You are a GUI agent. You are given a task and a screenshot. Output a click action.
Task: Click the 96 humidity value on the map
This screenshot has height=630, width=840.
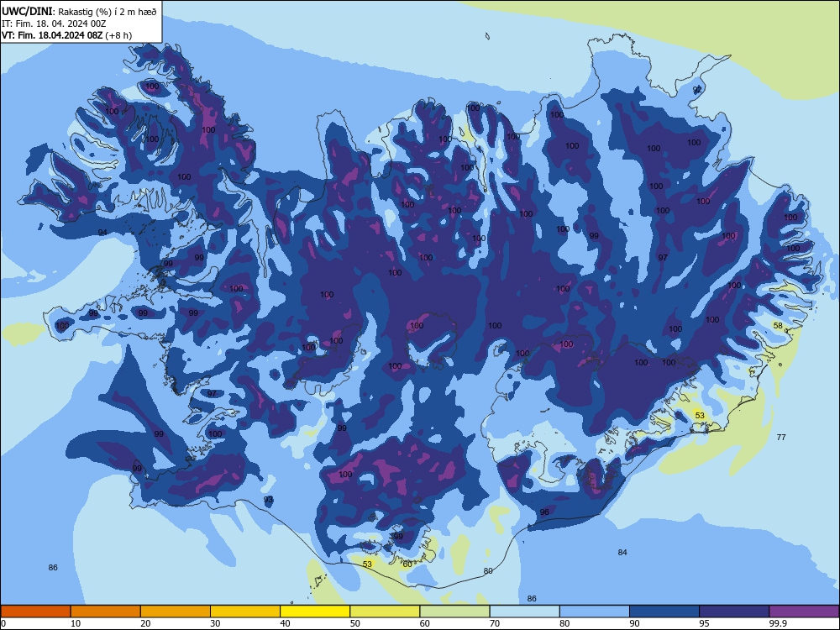[x=544, y=512]
